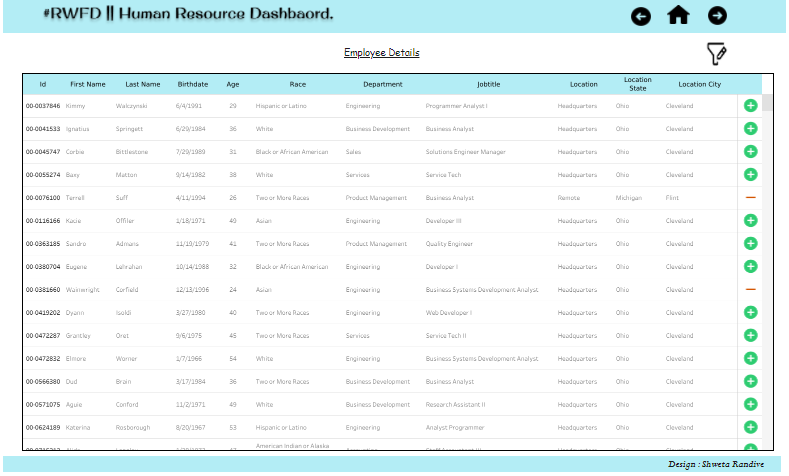Click birthdate 12/13/1996
This screenshot has height=476, width=789.
pyautogui.click(x=192, y=290)
